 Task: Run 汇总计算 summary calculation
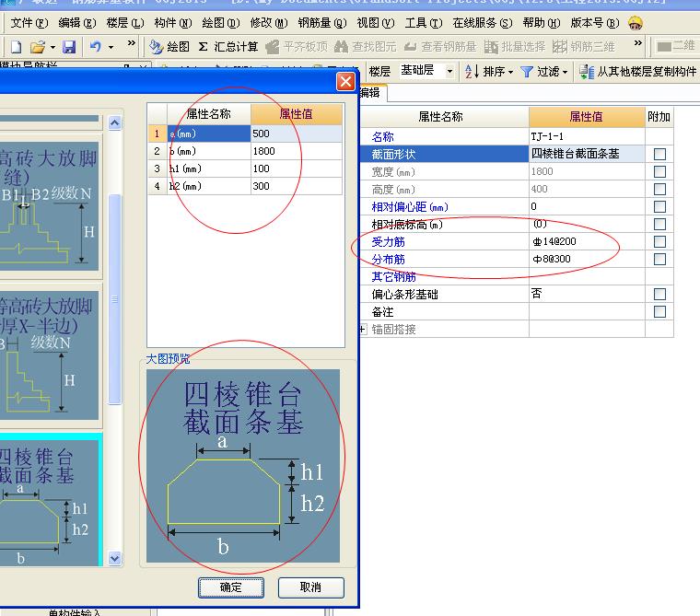(228, 46)
